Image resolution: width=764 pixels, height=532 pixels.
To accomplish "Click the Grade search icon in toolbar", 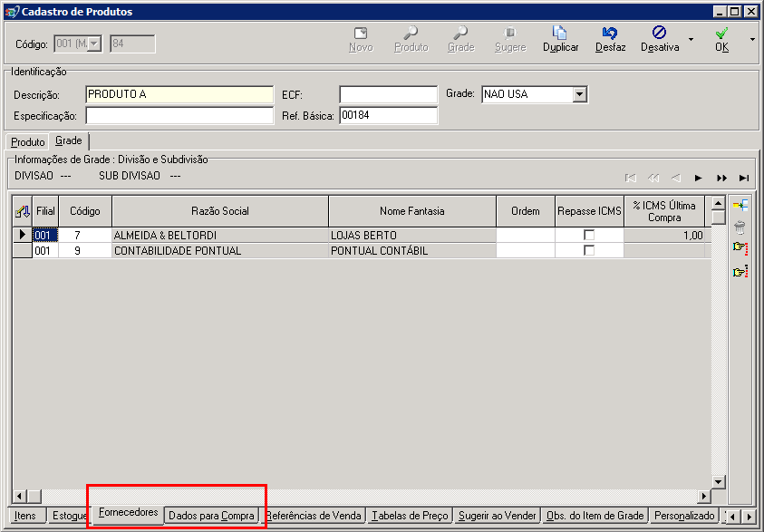I will (460, 34).
